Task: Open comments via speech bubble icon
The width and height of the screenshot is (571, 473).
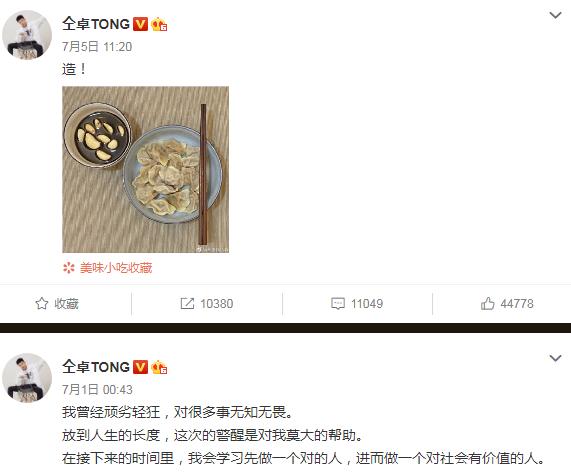Action: coord(338,303)
